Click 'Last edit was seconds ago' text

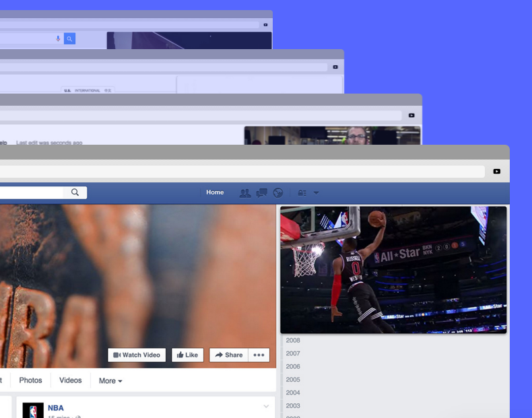[49, 143]
